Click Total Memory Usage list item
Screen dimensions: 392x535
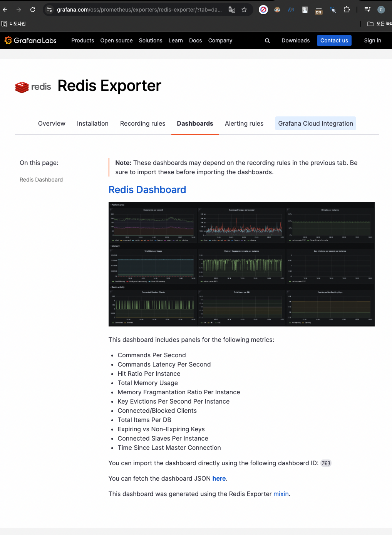(148, 383)
